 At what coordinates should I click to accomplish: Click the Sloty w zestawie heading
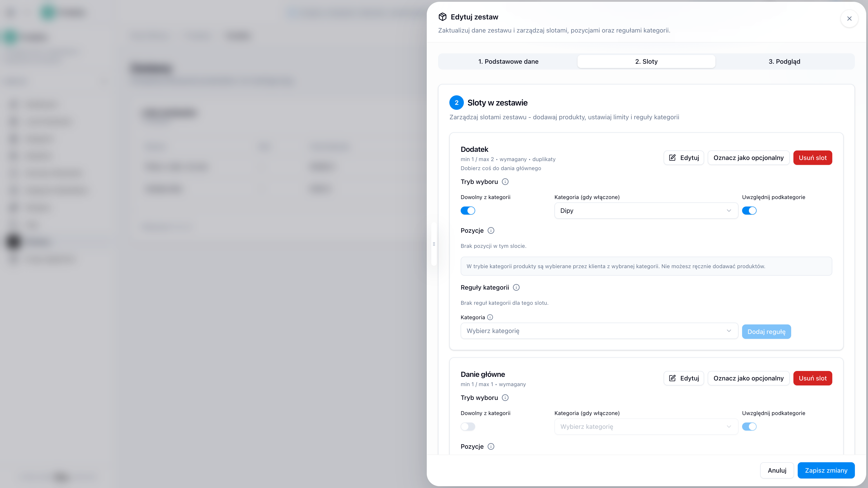(x=497, y=103)
